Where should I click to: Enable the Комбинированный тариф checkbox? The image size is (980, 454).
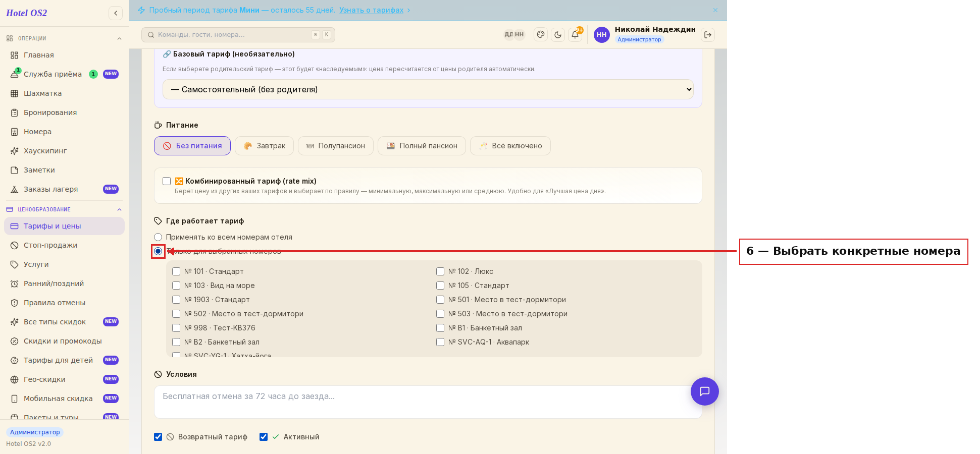point(167,181)
